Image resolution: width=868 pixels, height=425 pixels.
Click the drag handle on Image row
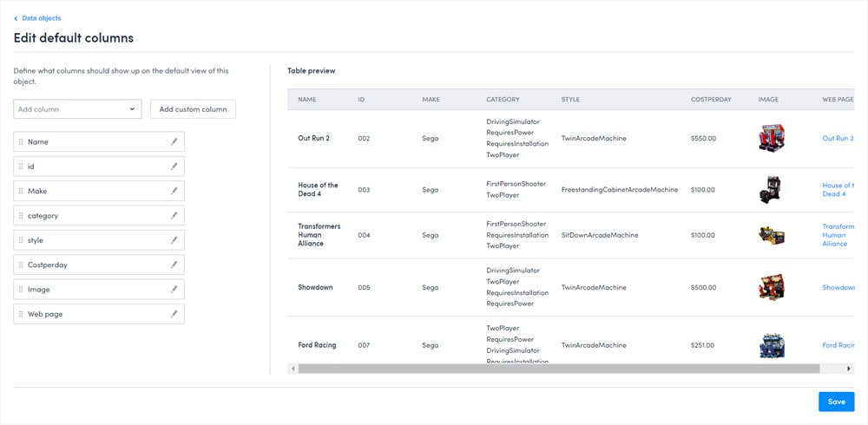(21, 290)
